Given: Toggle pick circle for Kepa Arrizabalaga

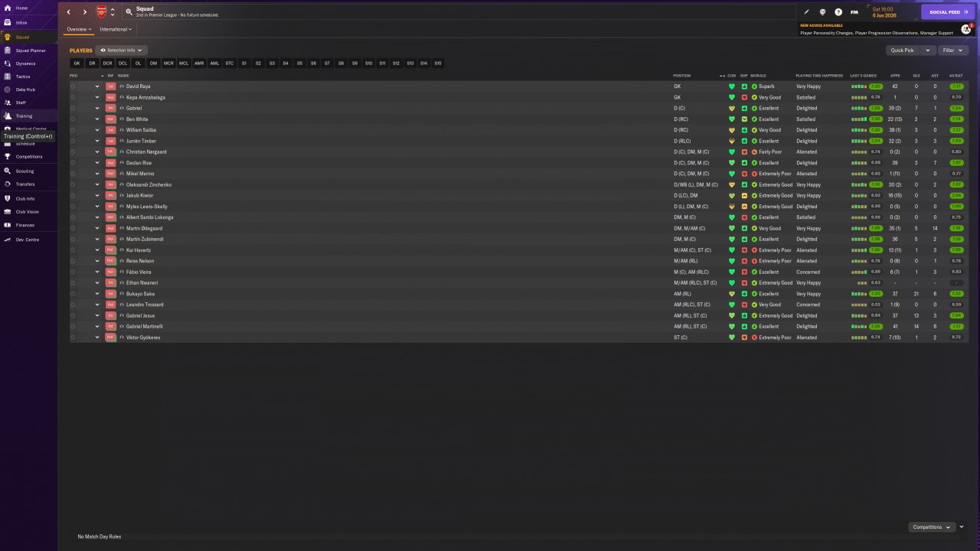Looking at the screenshot, I should coord(73,97).
